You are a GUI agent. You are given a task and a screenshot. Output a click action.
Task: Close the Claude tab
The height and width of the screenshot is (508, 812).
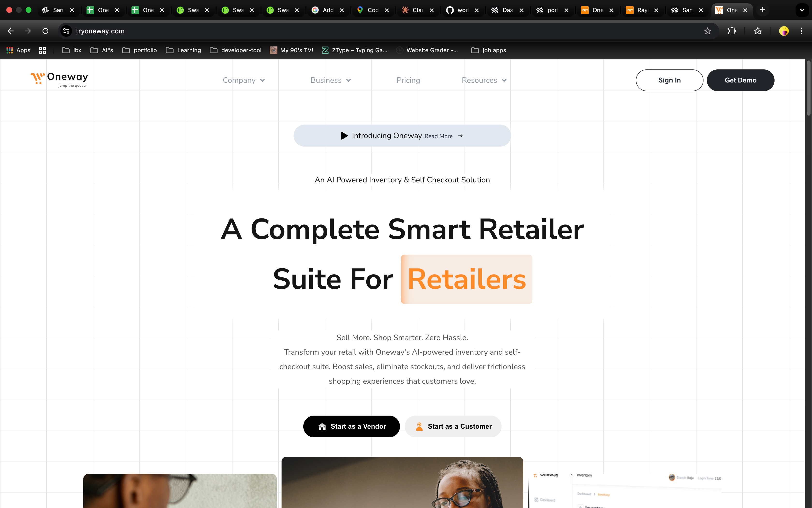click(432, 10)
